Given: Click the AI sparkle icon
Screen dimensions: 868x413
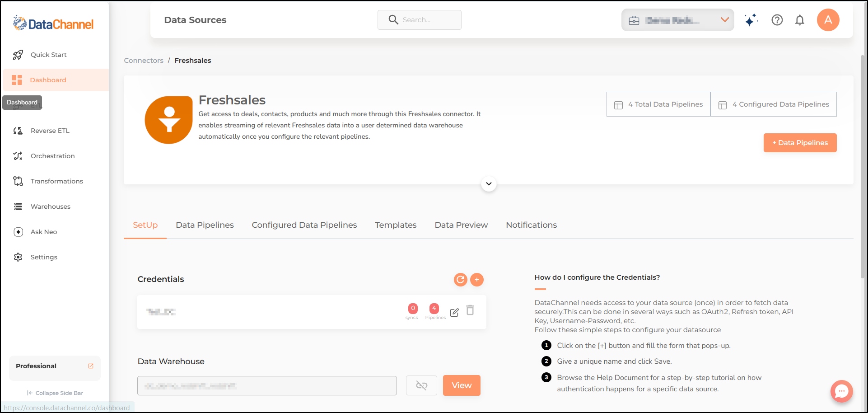Looking at the screenshot, I should click(x=751, y=20).
